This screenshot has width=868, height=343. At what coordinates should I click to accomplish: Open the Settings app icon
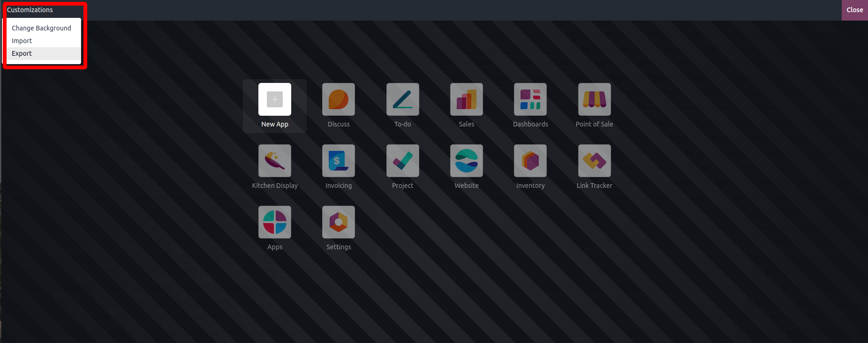point(339,222)
